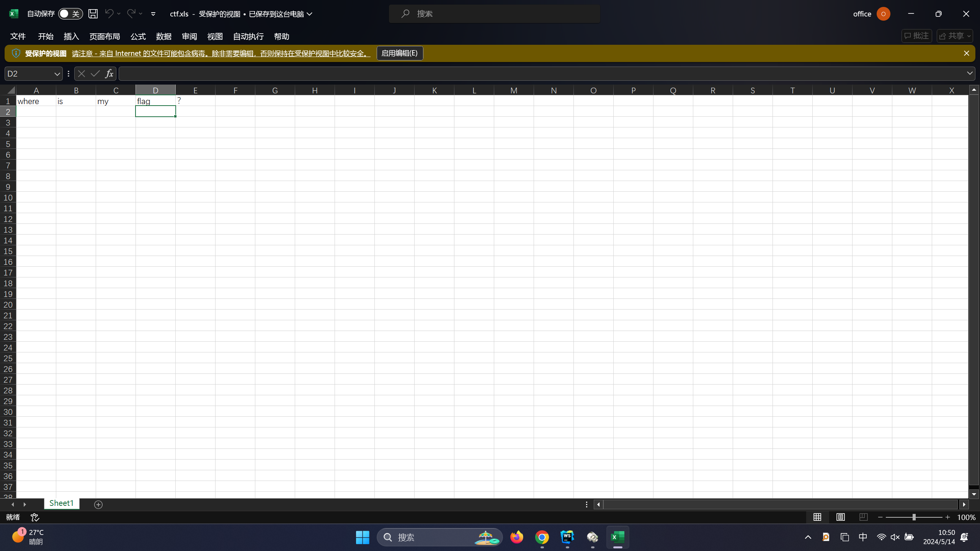The width and height of the screenshot is (980, 551).
Task: Click the Save icon in title bar
Action: point(93,14)
